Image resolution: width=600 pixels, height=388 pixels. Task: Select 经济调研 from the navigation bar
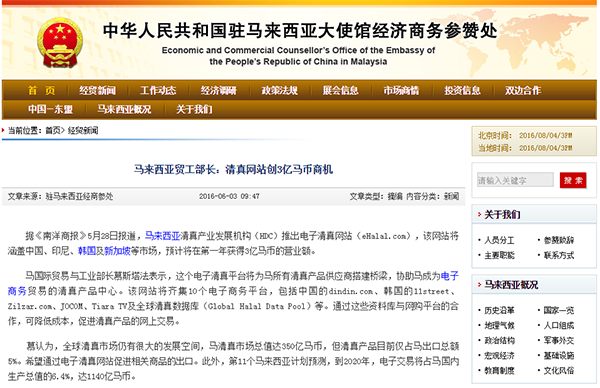(219, 91)
